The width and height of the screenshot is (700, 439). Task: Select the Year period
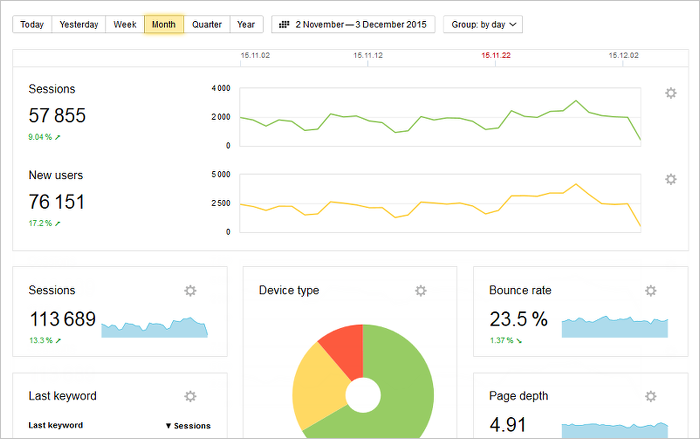click(245, 24)
